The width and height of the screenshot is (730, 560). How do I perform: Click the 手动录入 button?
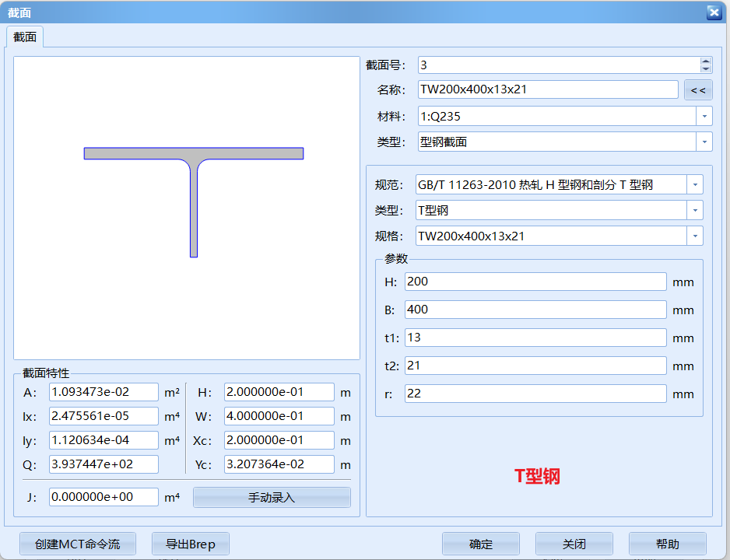point(272,497)
